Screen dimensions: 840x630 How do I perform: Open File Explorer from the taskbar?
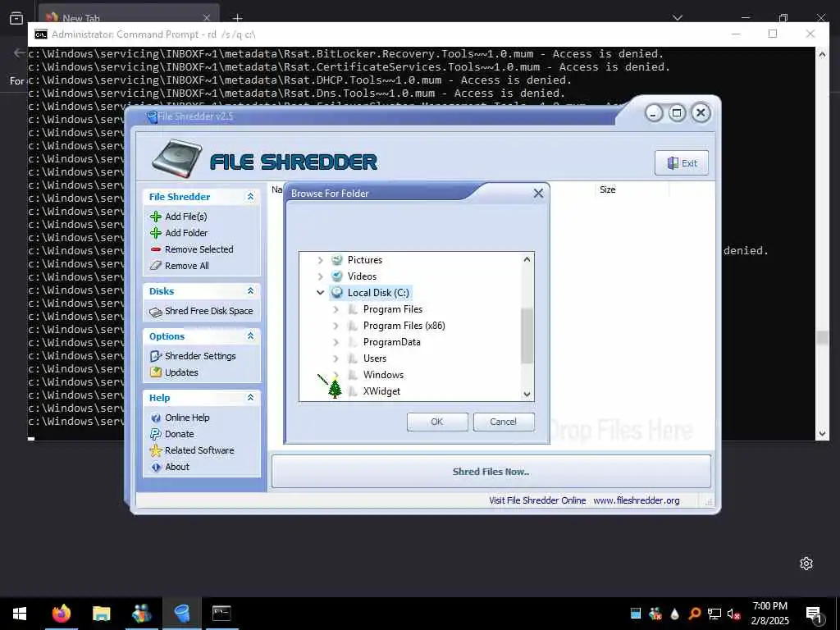click(101, 614)
